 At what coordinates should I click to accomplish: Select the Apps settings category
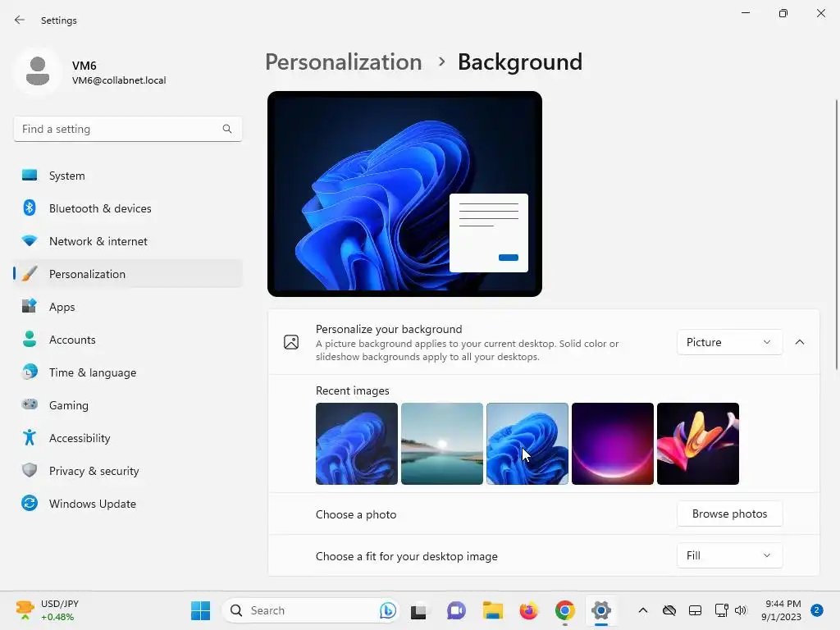pyautogui.click(x=127, y=307)
